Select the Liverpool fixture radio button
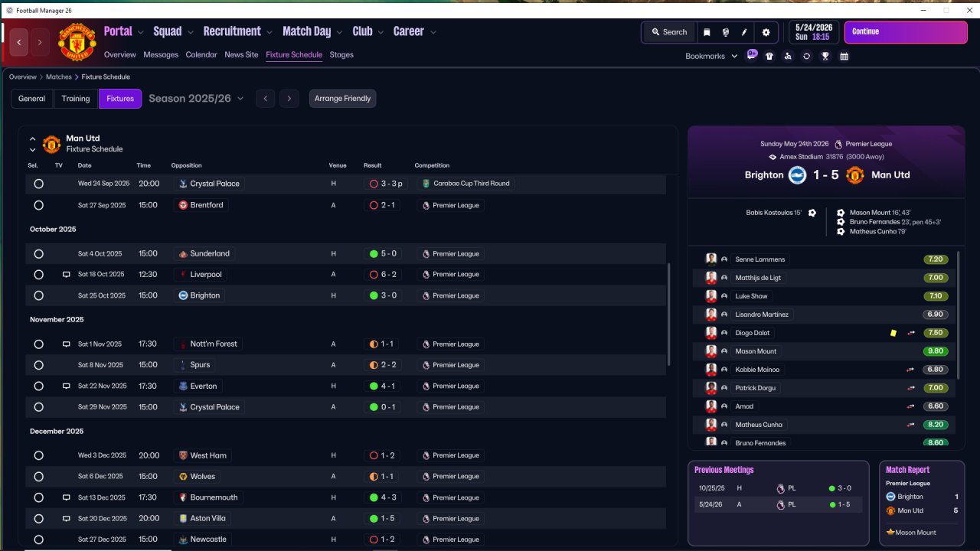 (x=38, y=274)
